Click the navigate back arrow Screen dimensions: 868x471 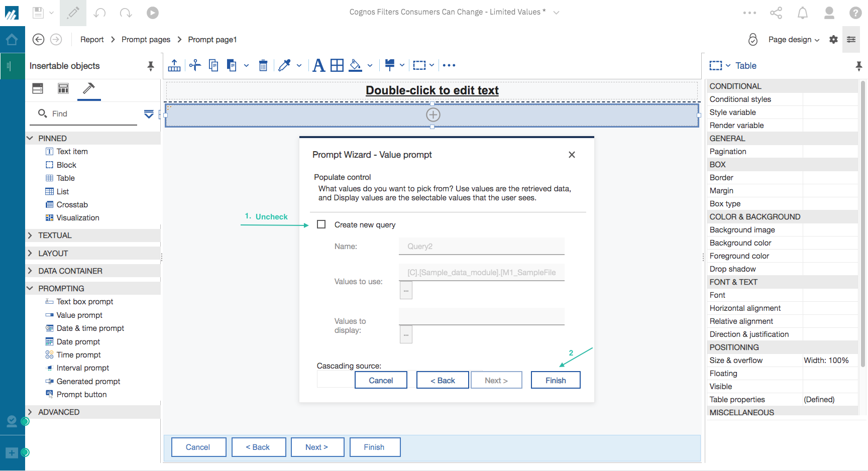pyautogui.click(x=38, y=39)
